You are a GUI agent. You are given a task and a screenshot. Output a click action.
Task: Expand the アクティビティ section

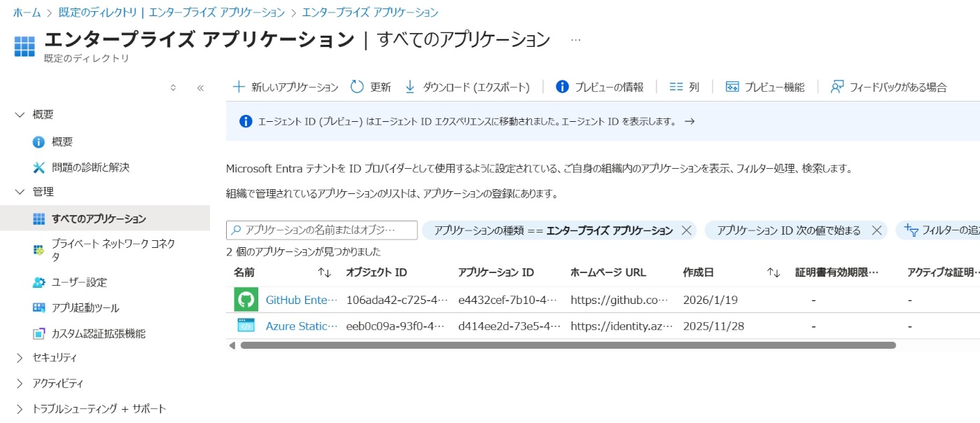[x=20, y=384]
